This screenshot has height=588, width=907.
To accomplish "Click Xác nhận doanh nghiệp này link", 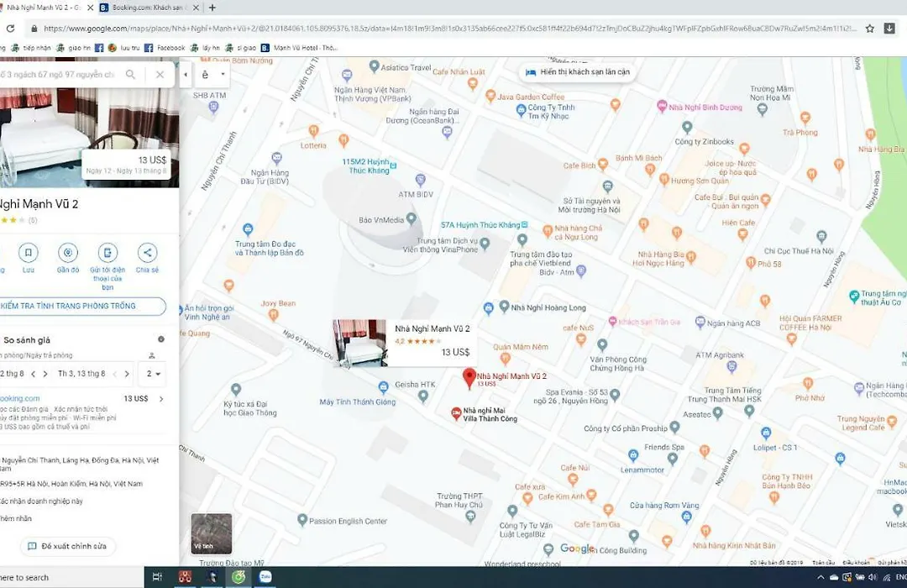I will (41, 501).
